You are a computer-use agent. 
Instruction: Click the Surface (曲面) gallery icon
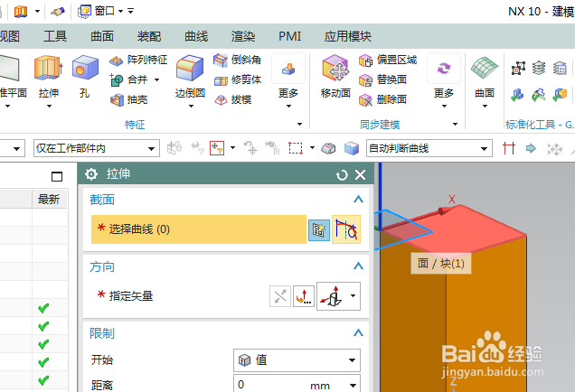tap(485, 69)
